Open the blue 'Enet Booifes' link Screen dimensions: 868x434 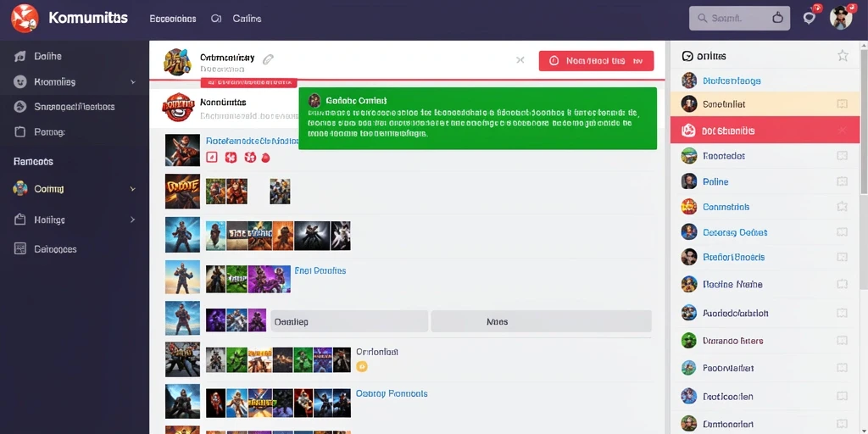(320, 270)
